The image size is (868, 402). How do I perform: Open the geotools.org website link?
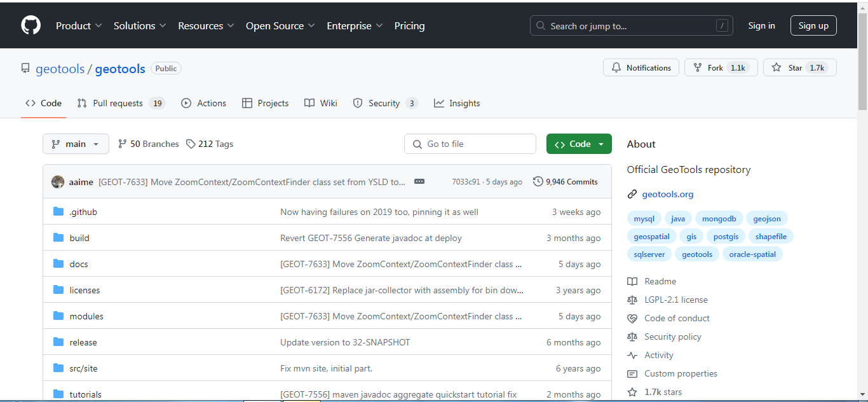click(668, 195)
